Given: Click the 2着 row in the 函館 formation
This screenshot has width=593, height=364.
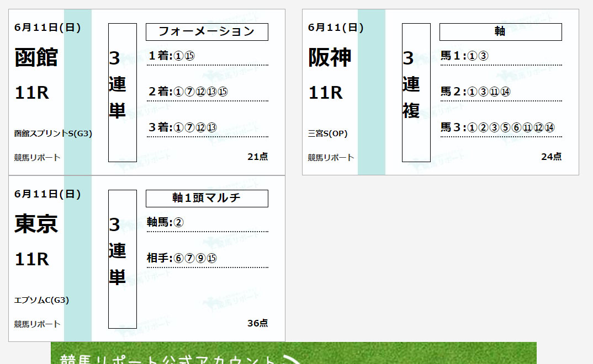Looking at the screenshot, I should tap(207, 92).
